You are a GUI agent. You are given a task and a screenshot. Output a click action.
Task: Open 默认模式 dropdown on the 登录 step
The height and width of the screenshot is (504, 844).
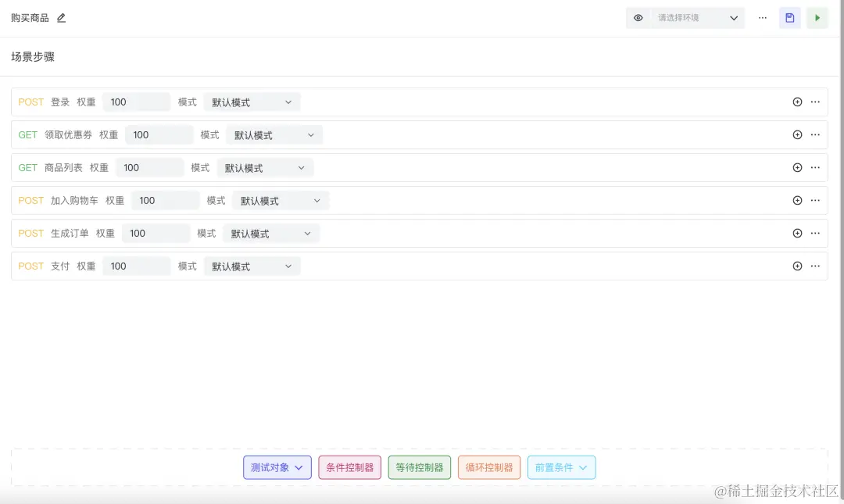pyautogui.click(x=252, y=102)
